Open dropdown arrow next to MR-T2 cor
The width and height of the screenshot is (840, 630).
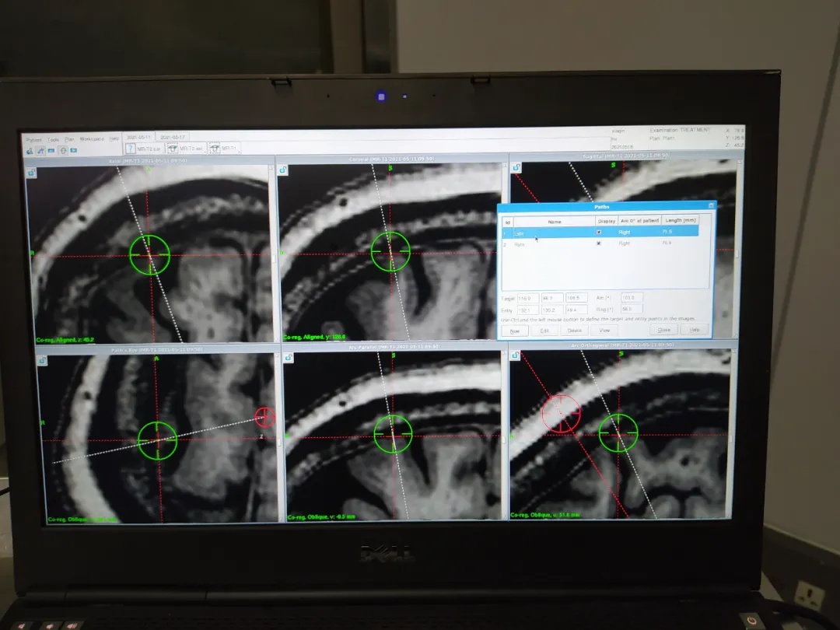tap(163, 152)
